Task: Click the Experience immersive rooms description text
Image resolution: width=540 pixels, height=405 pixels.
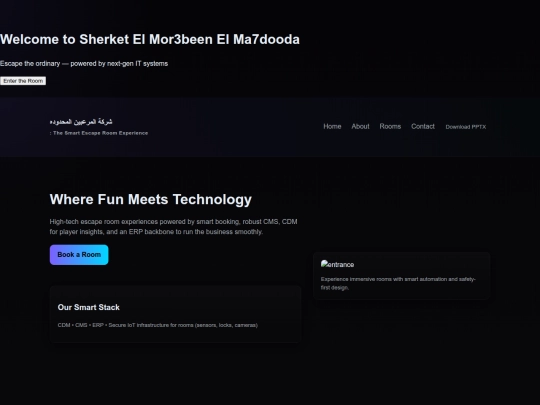Action: [398, 283]
